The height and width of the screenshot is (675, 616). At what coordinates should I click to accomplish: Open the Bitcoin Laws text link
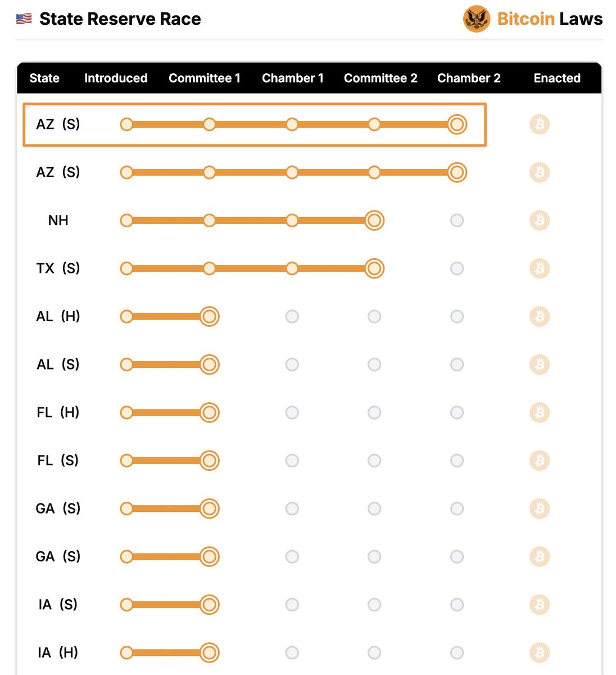coord(550,19)
